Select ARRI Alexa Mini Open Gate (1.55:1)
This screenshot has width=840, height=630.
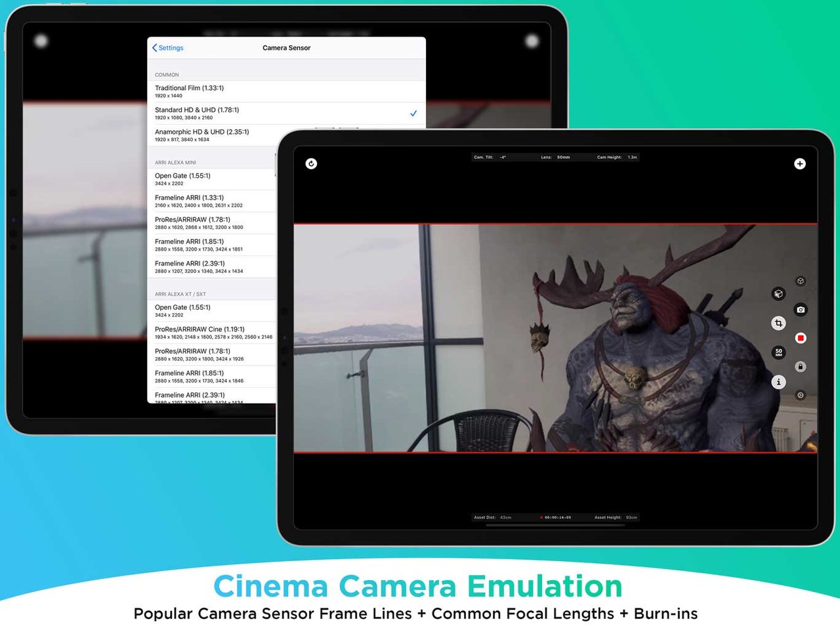point(212,179)
